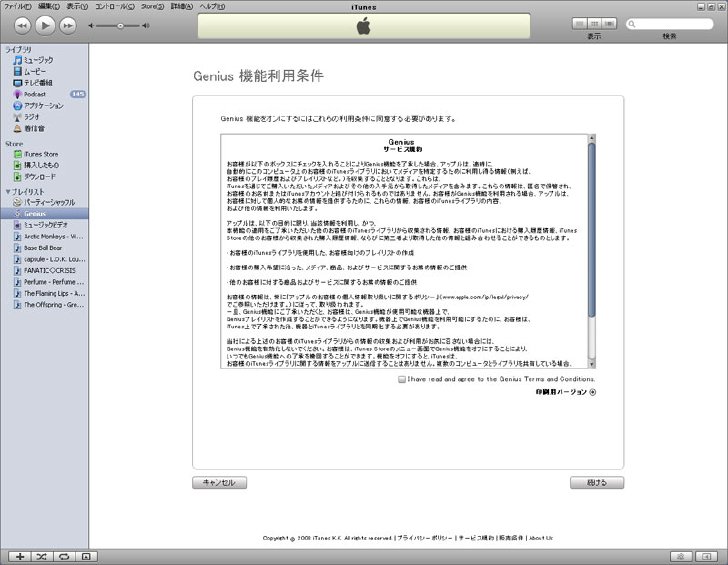Open the Arctic Monkeys playlist icon
728x565 pixels.
coord(18,236)
